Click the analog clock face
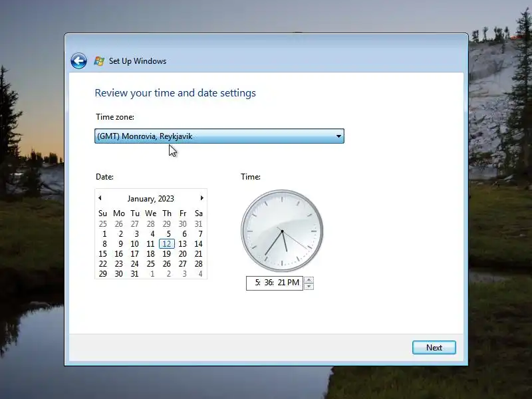 click(282, 231)
